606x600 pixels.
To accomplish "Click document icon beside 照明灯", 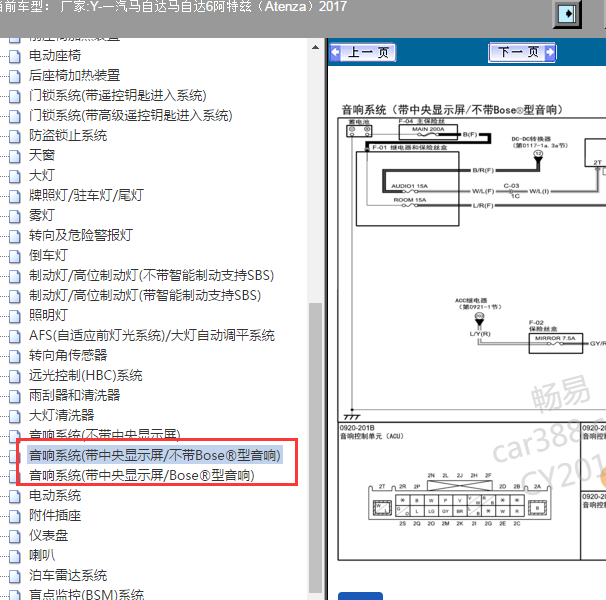I will pyautogui.click(x=15, y=316).
